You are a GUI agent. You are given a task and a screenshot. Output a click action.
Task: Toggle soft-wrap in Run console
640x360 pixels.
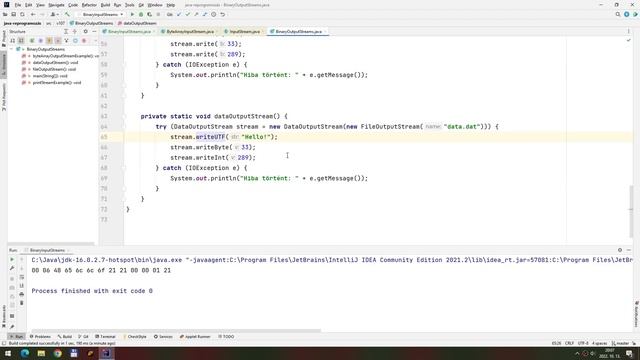(x=22, y=277)
